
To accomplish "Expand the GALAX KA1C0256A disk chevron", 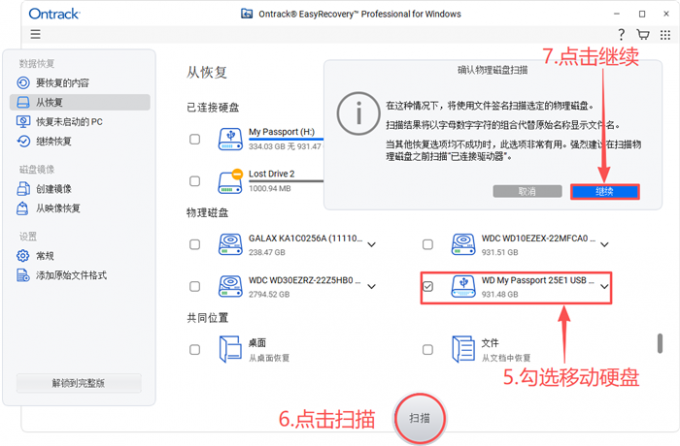I will (x=372, y=245).
